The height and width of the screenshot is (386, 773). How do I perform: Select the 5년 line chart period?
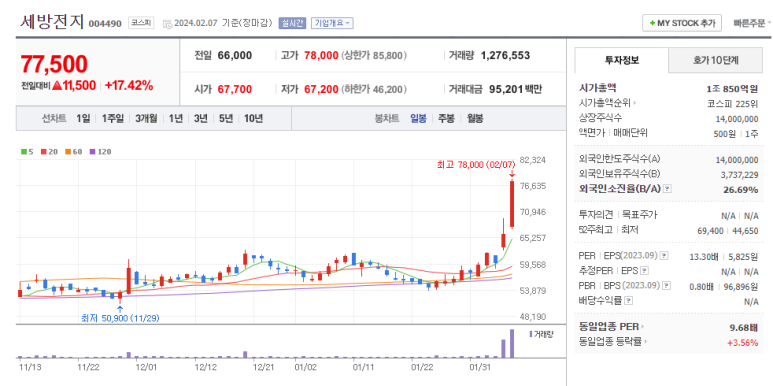coord(226,118)
